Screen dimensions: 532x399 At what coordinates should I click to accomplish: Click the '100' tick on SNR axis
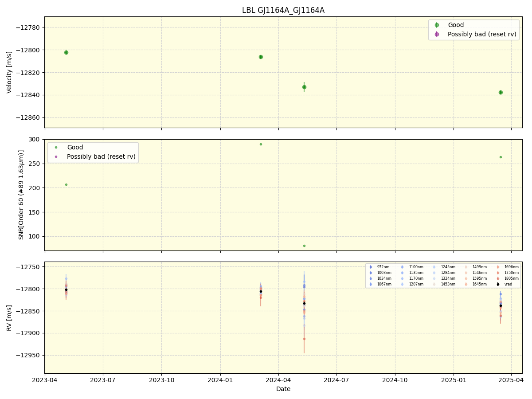click(x=35, y=236)
